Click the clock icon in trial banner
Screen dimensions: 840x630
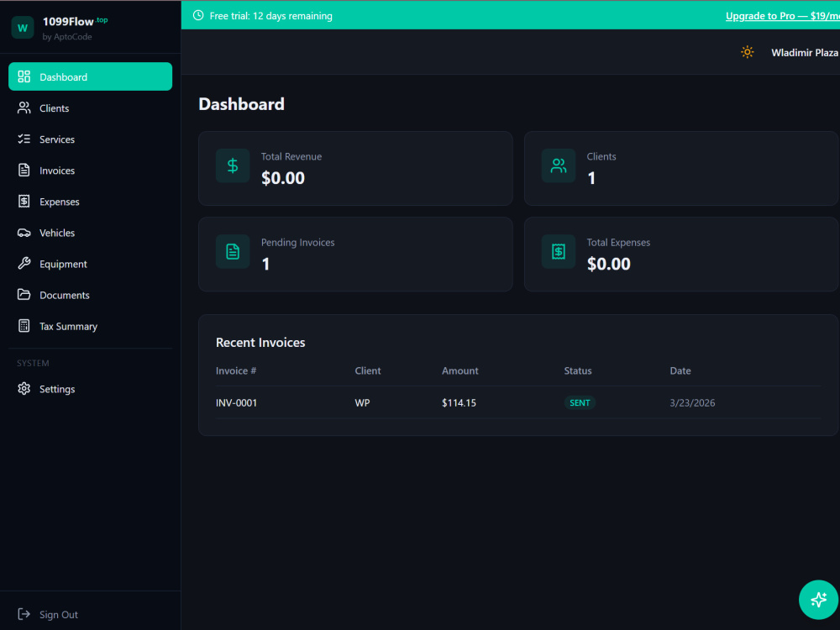click(198, 15)
